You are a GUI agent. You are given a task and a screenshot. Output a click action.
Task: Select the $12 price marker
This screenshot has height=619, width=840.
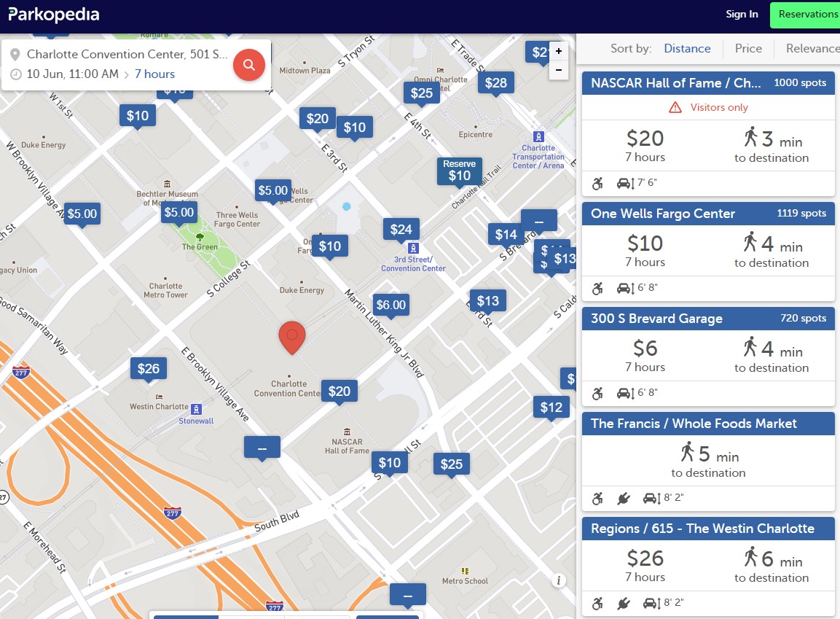point(552,408)
